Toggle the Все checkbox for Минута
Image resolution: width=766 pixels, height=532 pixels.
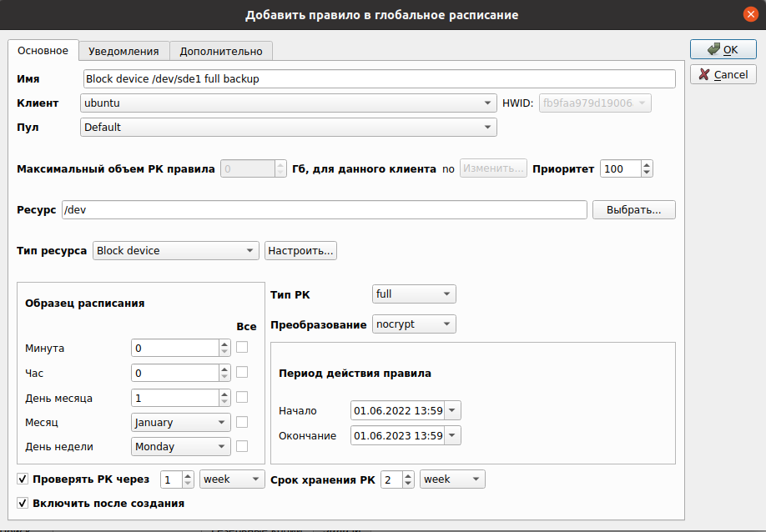(x=242, y=347)
